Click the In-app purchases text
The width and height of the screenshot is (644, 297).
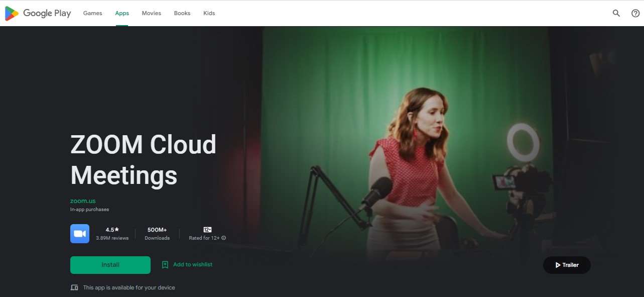click(89, 210)
